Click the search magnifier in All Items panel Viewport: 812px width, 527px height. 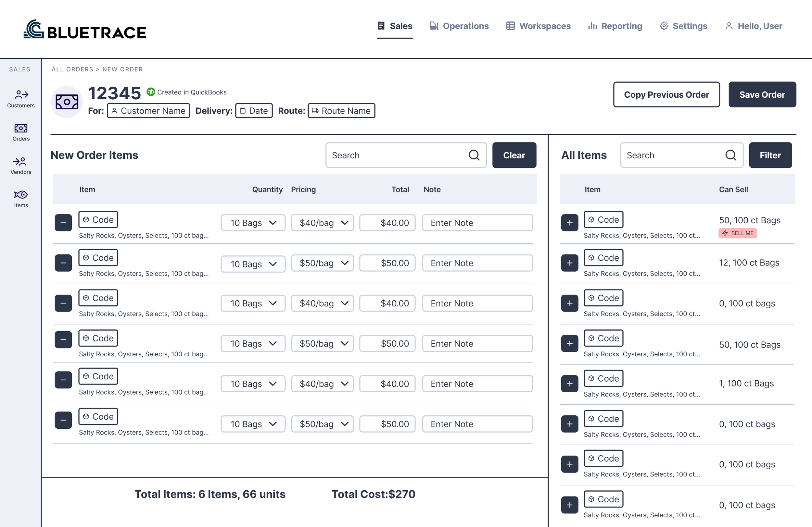731,155
